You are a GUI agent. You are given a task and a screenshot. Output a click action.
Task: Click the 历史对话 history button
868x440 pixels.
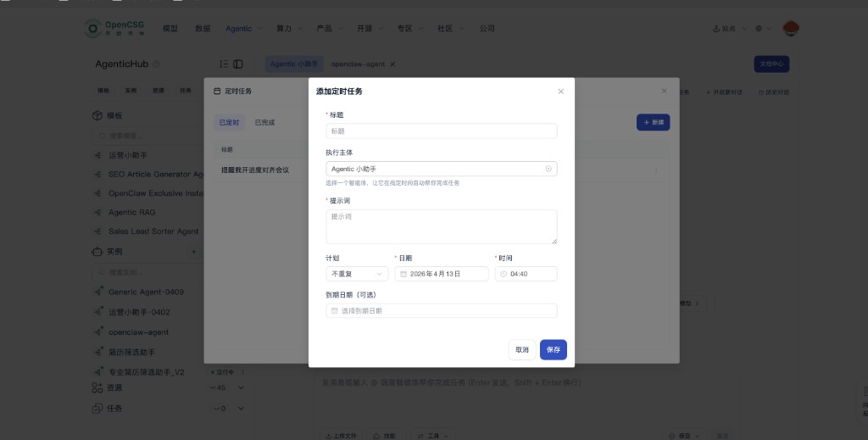pos(773,92)
